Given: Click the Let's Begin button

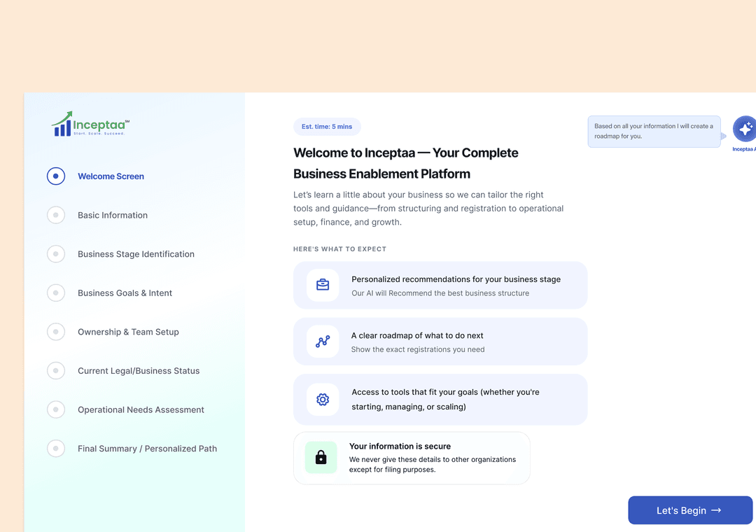Looking at the screenshot, I should pos(690,510).
